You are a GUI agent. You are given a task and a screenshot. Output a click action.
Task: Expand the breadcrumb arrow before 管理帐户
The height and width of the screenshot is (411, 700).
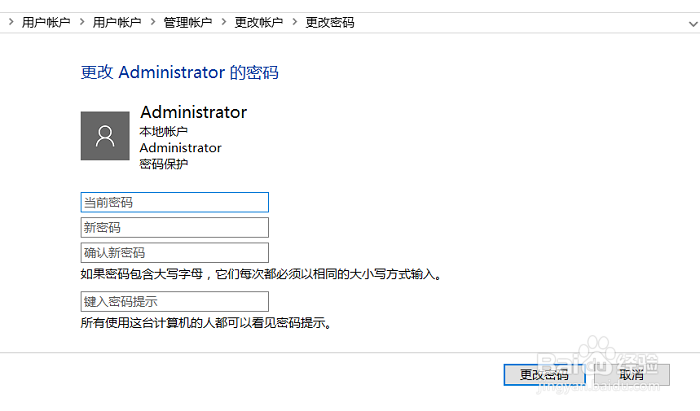[152, 22]
